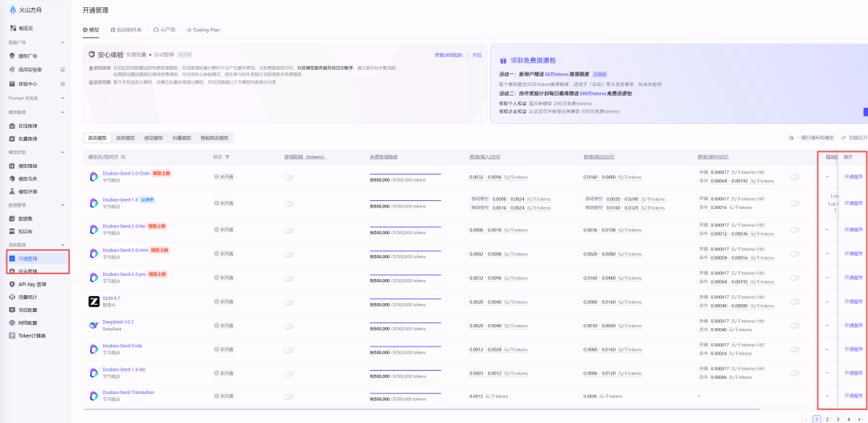868x423 pixels.
Task: Collapse the 智能广场 sidebar section
Action: [x=63, y=43]
